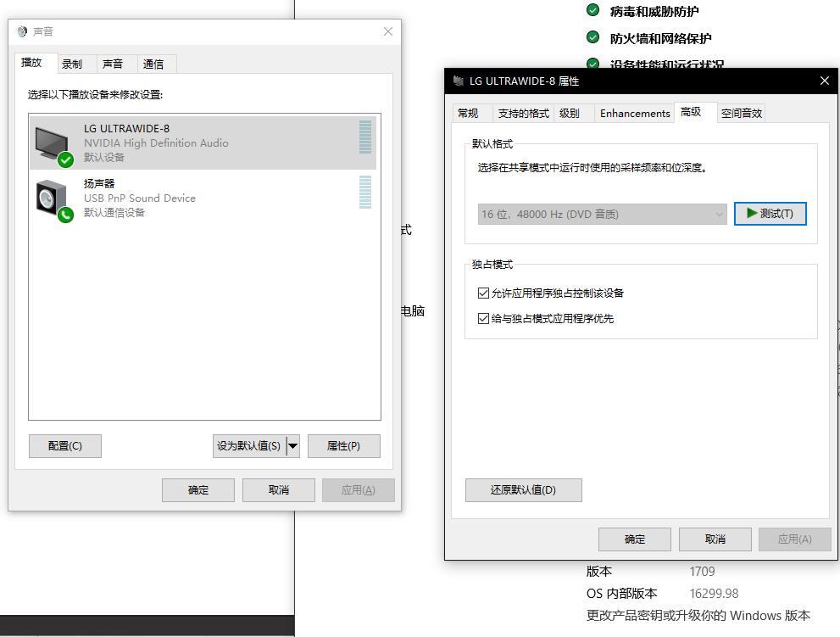840x637 pixels.
Task: Open the 16 位, 48000 Hz format dropdown
Action: click(x=602, y=214)
